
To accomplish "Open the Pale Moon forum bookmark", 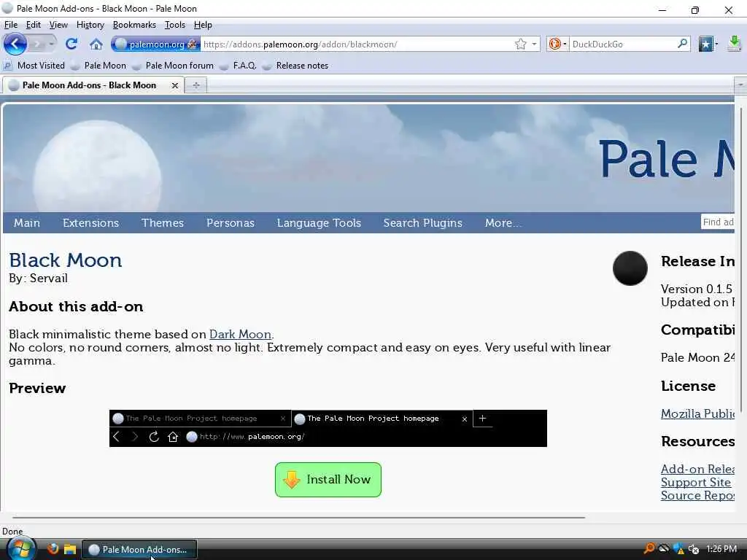I will click(174, 65).
